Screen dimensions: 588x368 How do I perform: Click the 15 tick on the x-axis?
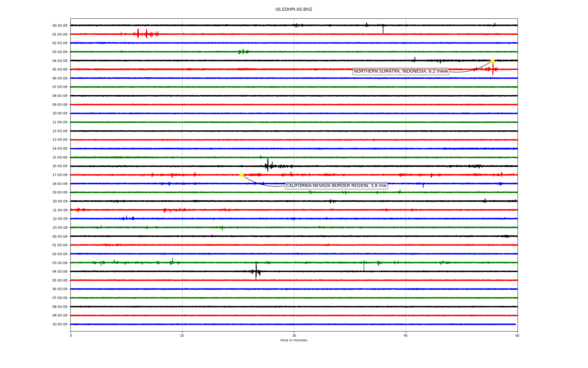click(x=182, y=335)
